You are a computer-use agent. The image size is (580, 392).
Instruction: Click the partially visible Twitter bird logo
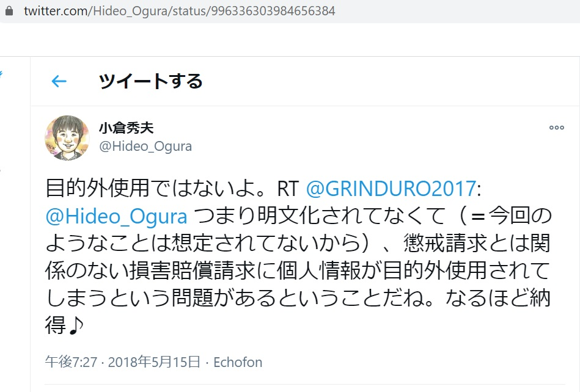(1, 74)
